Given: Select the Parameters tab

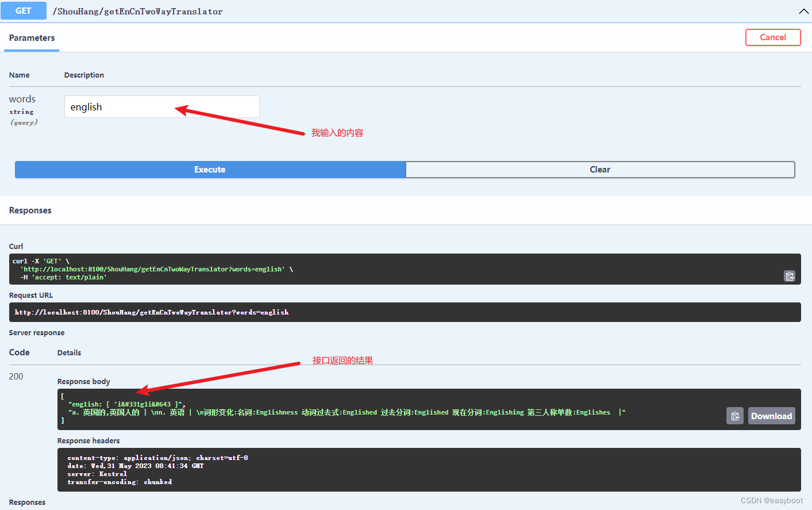Looking at the screenshot, I should tap(32, 38).
